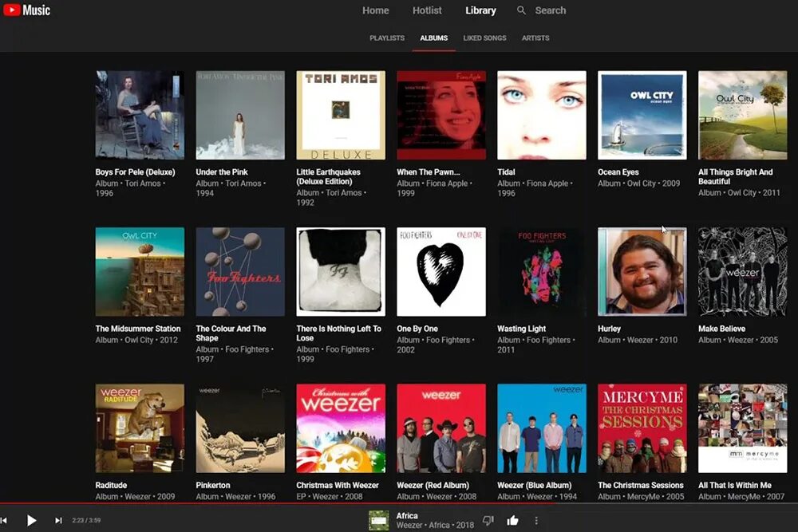The image size is (798, 532).
Task: Open the Ocean Eyes album cover
Action: click(x=642, y=115)
